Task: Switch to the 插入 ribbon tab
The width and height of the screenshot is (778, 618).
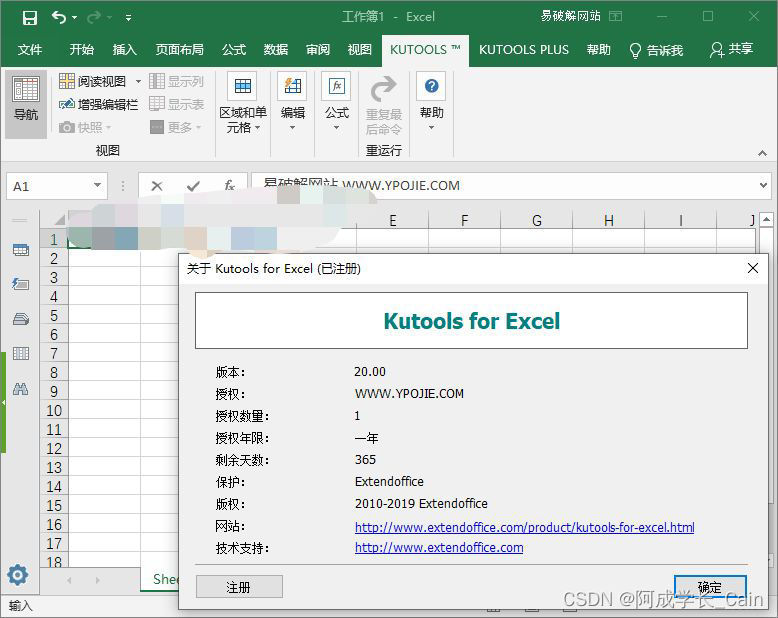Action: pos(124,50)
